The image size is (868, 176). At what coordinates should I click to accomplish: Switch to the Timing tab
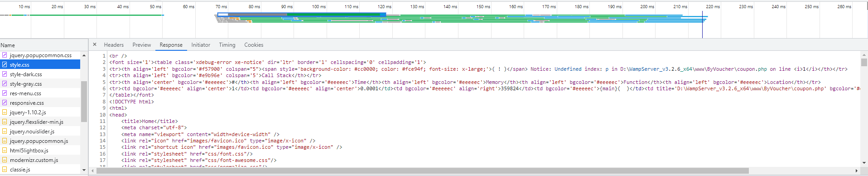[x=227, y=45]
